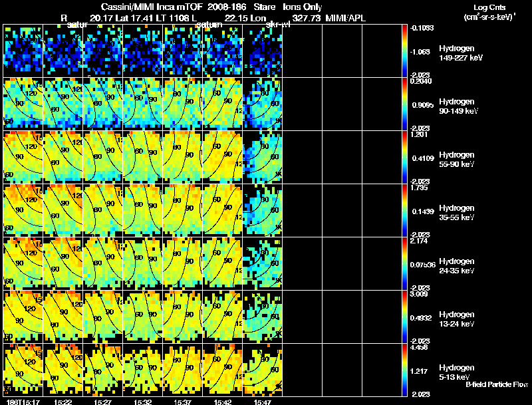Click the colorbar for Hydrogen 13-24 keV

(x=404, y=317)
